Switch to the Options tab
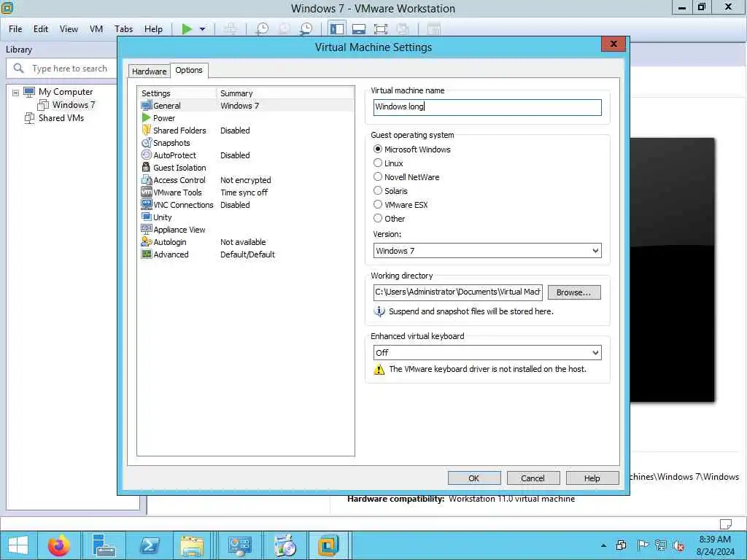The image size is (747, 560). click(x=189, y=70)
